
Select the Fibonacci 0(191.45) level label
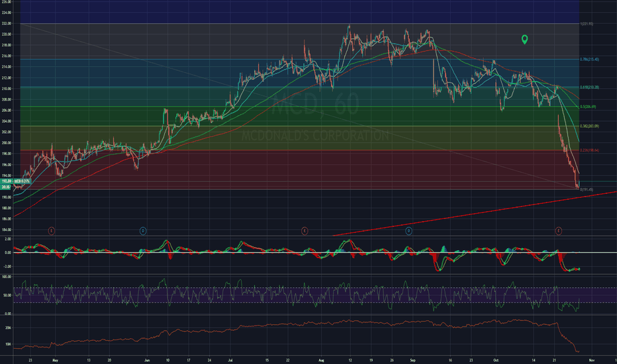(587, 190)
